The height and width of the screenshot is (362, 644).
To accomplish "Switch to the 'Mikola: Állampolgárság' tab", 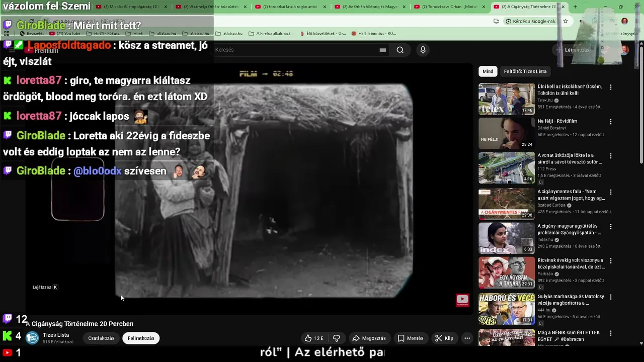I will coord(131,7).
